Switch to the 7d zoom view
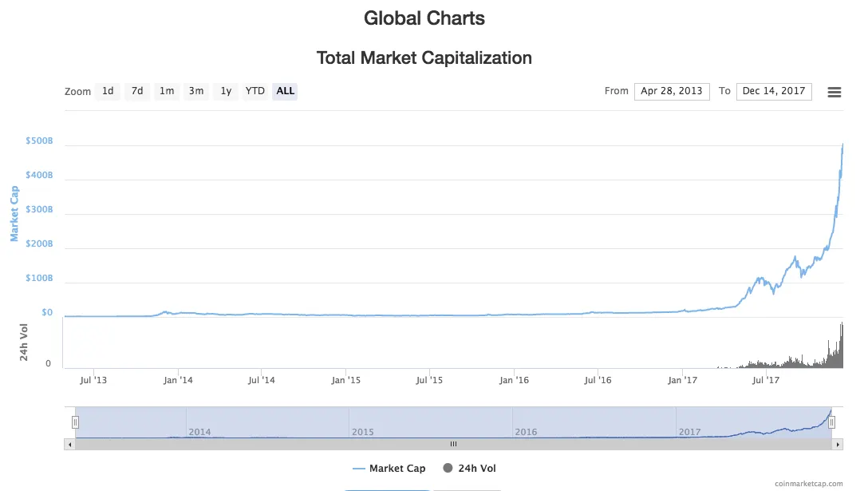The width and height of the screenshot is (868, 491). (136, 91)
